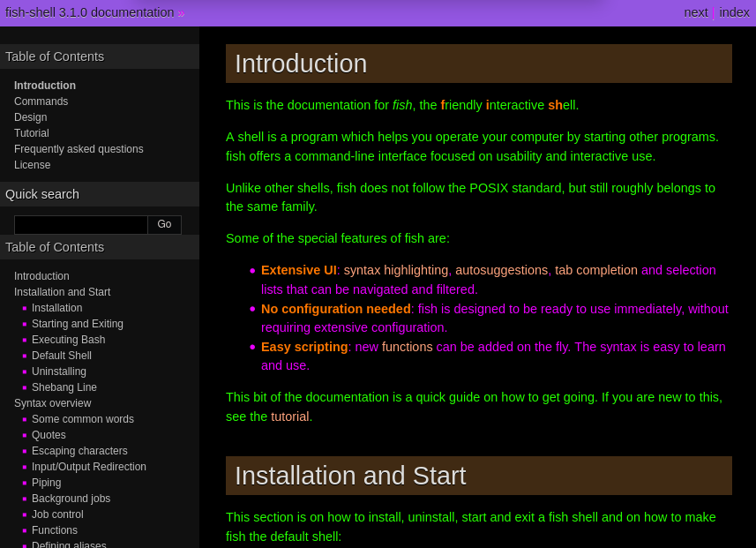Open the index link in header
This screenshot has width=756, height=548.
point(734,12)
